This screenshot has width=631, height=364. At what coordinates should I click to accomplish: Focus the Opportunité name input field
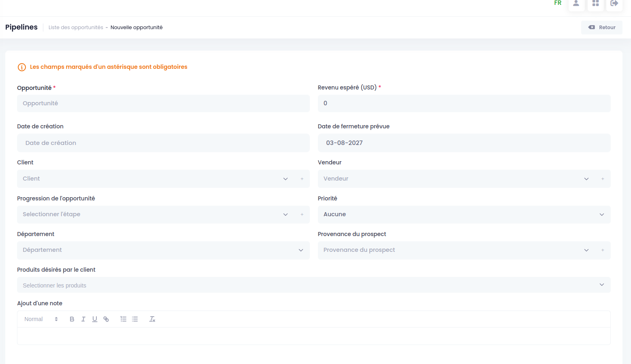[163, 104]
